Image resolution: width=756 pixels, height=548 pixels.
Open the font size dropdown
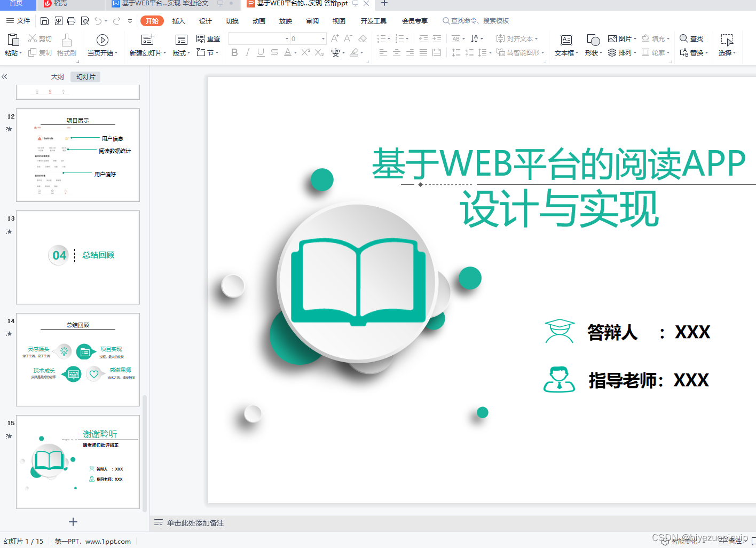pos(323,38)
